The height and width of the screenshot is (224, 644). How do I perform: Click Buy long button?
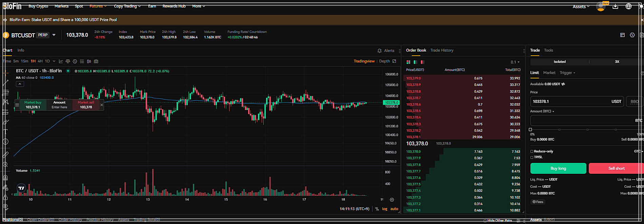coord(558,168)
